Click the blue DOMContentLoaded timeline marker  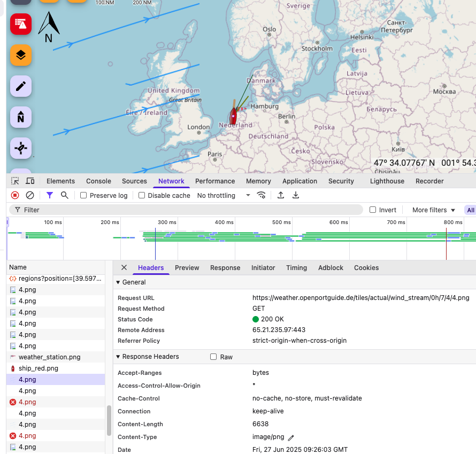tap(155, 244)
